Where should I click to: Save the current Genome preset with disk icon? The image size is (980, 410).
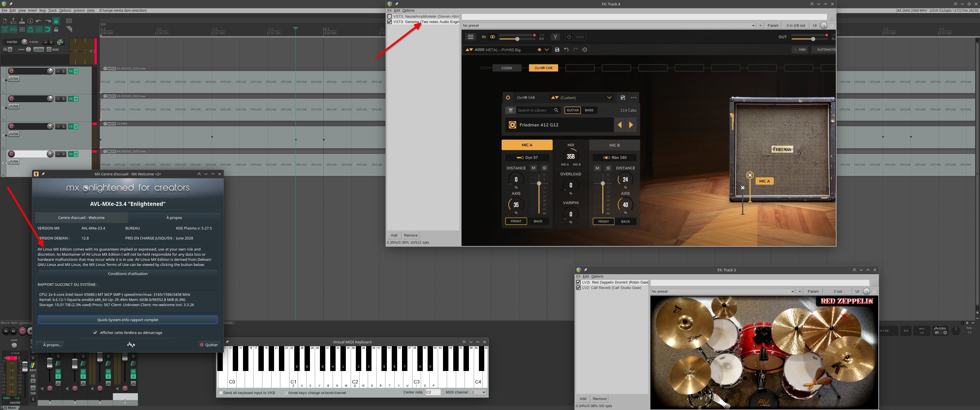coord(557,50)
